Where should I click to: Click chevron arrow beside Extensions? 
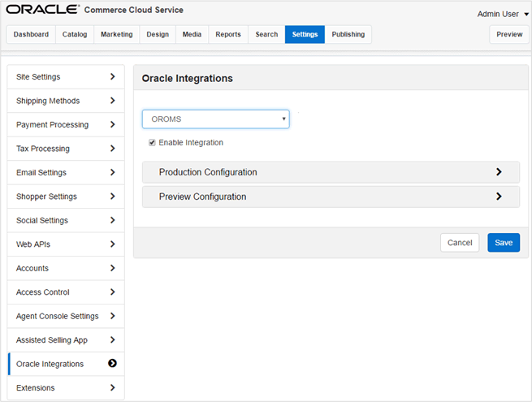point(113,387)
